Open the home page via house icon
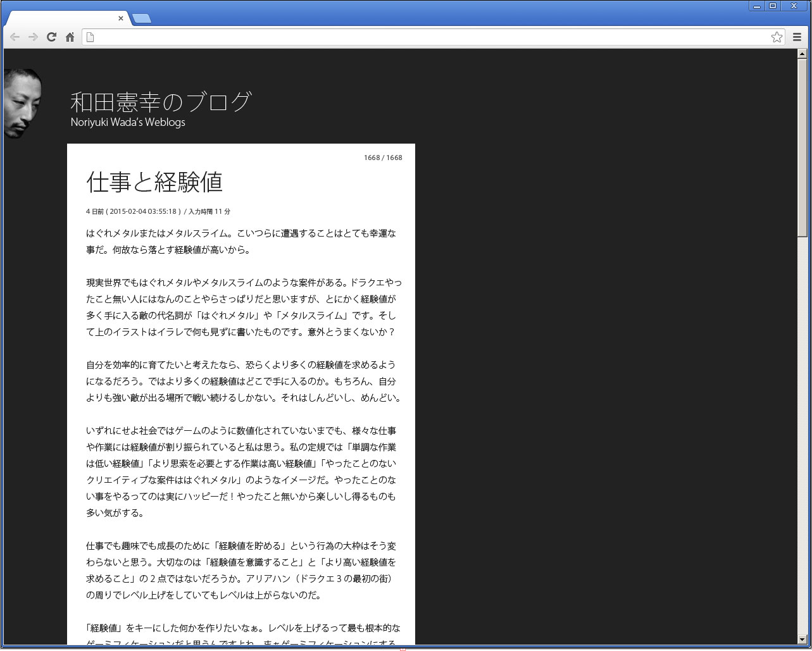812x651 pixels. (70, 37)
